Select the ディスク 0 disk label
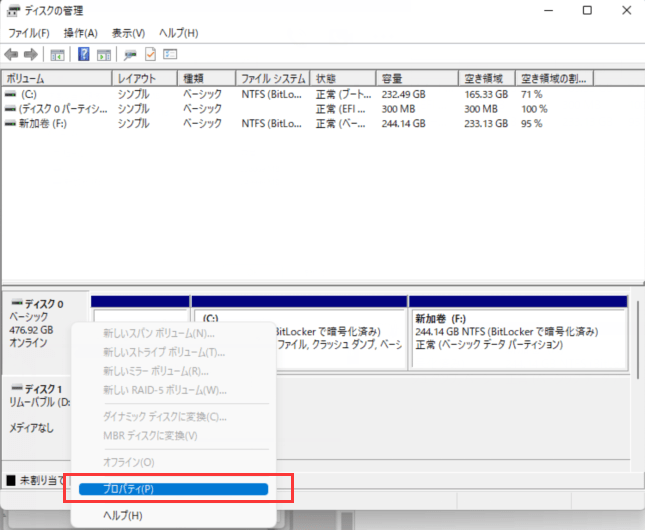The height and width of the screenshot is (530, 645). [44, 304]
